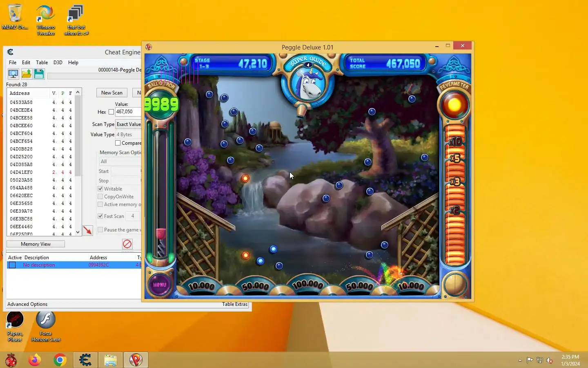Image resolution: width=588 pixels, height=368 pixels.
Task: Click the network tray icon
Action: point(540,360)
